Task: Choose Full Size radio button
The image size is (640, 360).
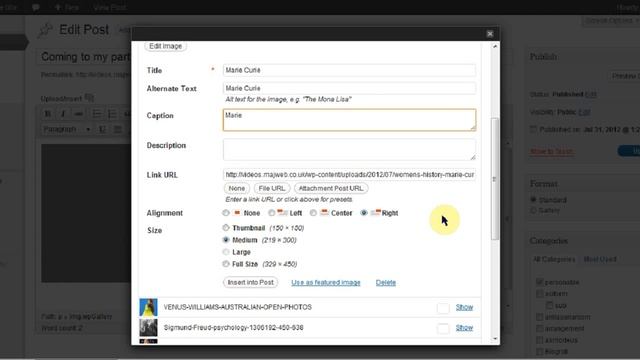Action: coord(226,264)
